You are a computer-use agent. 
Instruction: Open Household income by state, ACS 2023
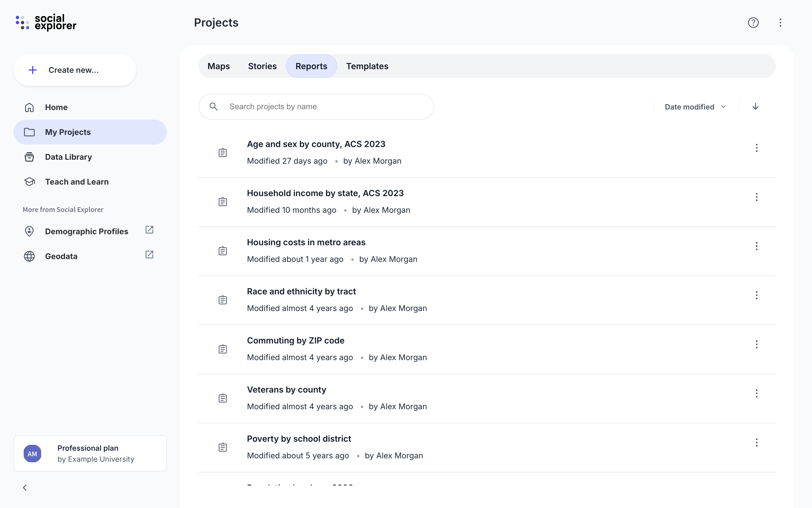(325, 193)
